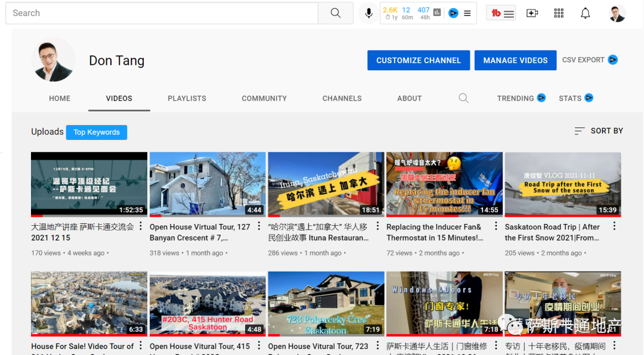Open options for 723 tour video
The width and height of the screenshot is (644, 355).
(x=378, y=345)
